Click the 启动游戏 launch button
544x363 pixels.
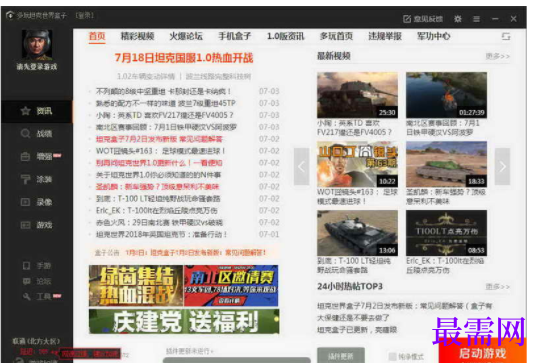point(483,351)
